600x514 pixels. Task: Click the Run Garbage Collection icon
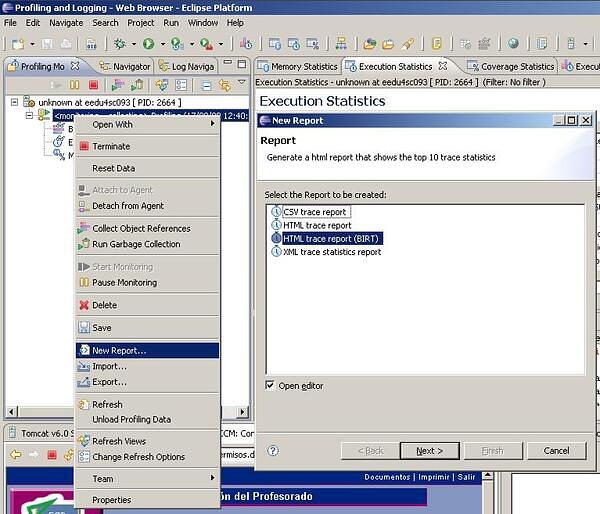84,244
